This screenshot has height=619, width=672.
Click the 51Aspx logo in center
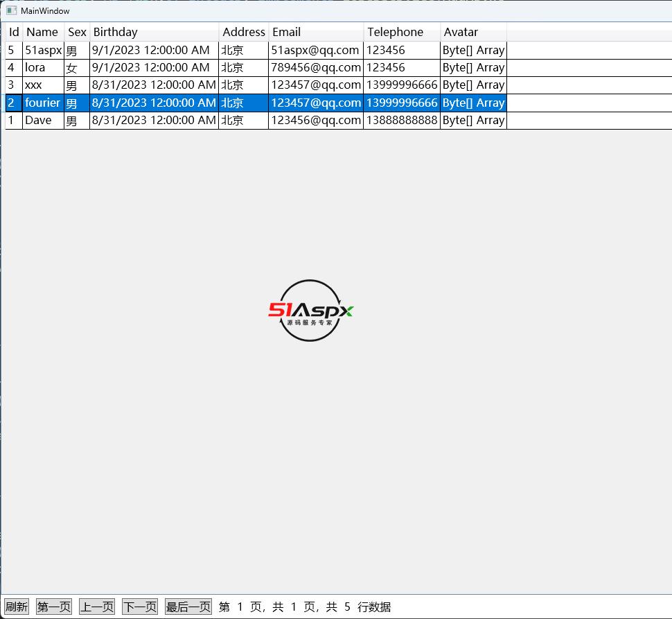coord(311,311)
